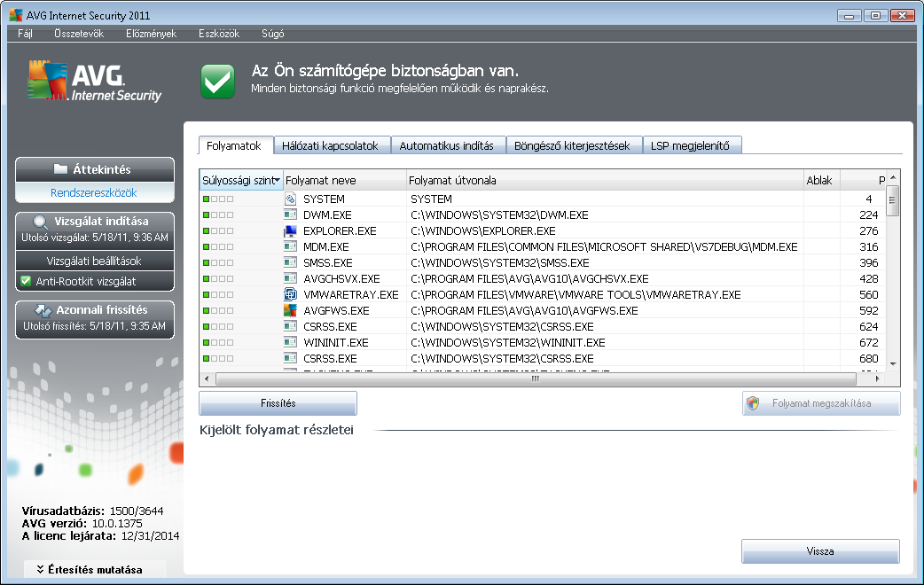
Task: Click the Frissítés button
Action: pyautogui.click(x=278, y=403)
